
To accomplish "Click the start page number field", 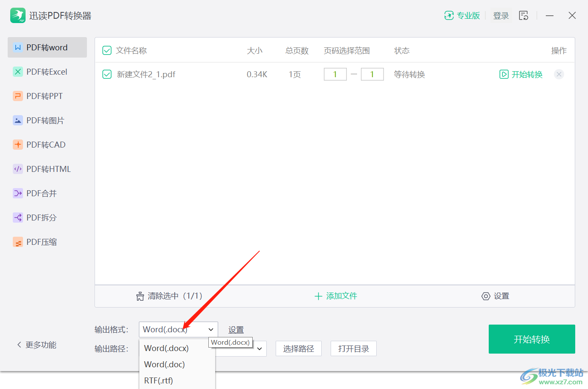I will tap(335, 74).
